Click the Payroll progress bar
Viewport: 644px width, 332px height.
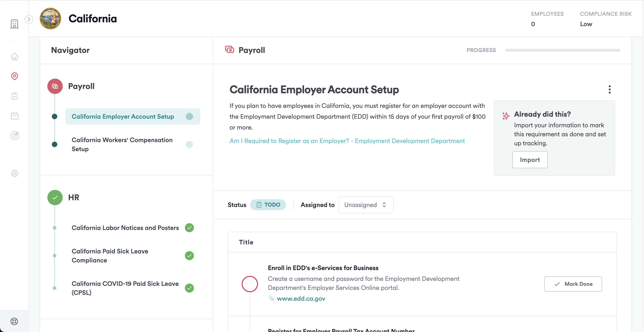click(563, 50)
